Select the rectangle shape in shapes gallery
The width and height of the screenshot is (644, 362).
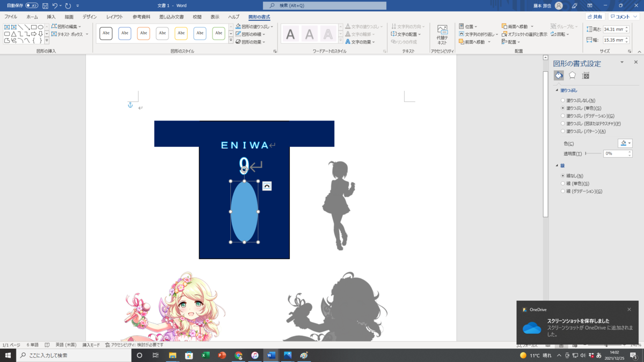coord(34,27)
